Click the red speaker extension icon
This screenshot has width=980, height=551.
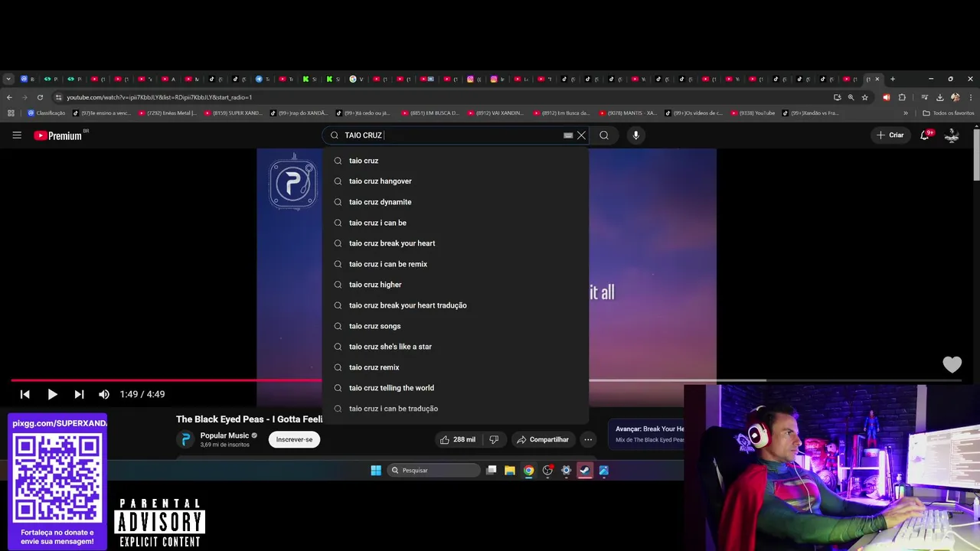pyautogui.click(x=887, y=97)
